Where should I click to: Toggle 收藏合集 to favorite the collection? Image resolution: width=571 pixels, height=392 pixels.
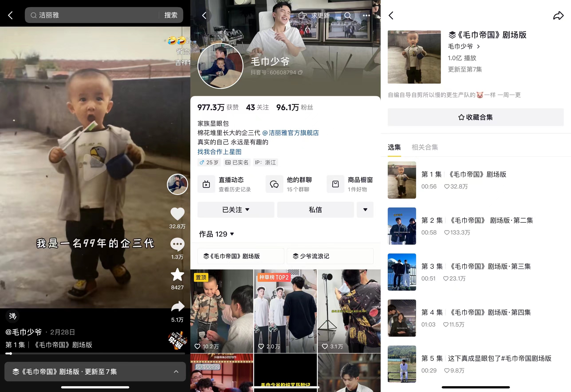[x=475, y=117]
